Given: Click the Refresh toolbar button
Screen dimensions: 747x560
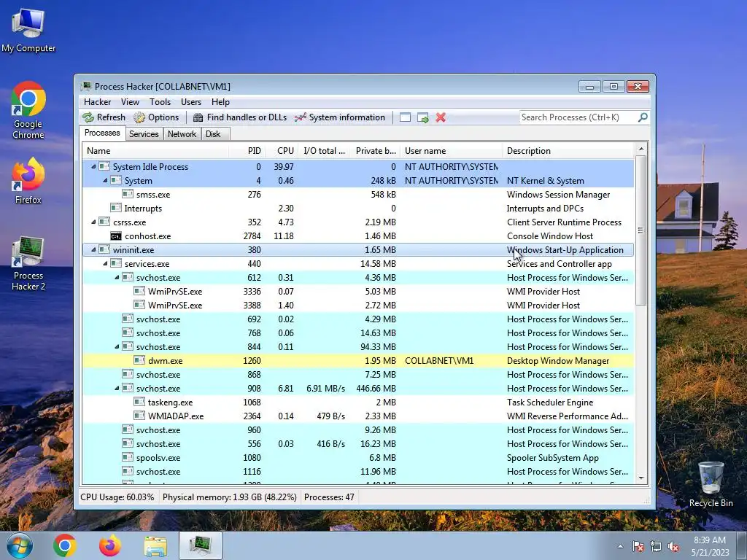Looking at the screenshot, I should [104, 117].
